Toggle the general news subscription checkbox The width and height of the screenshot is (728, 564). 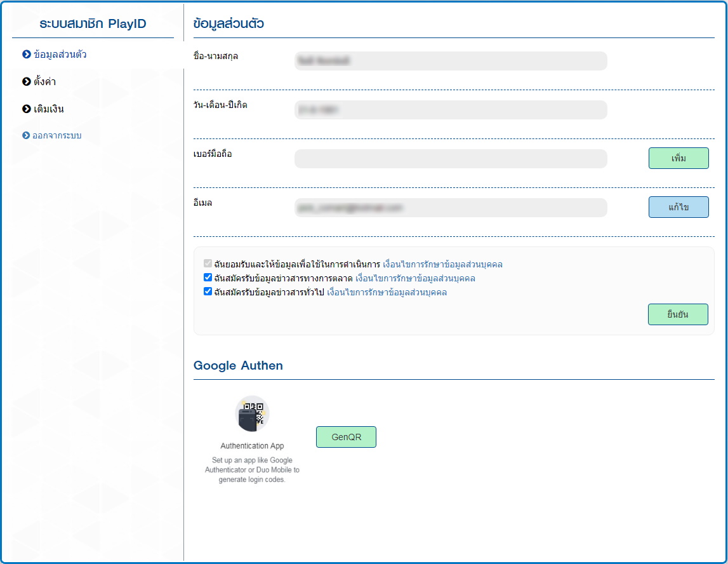pos(208,292)
